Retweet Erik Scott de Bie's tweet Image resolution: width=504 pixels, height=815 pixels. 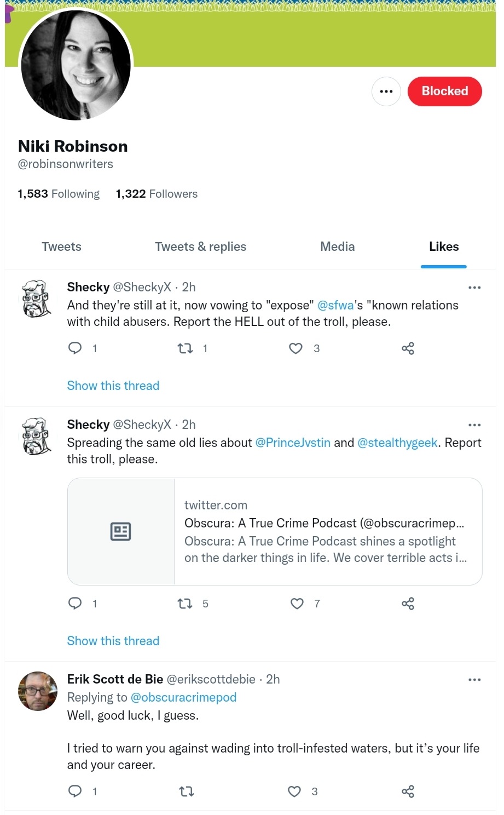187,791
